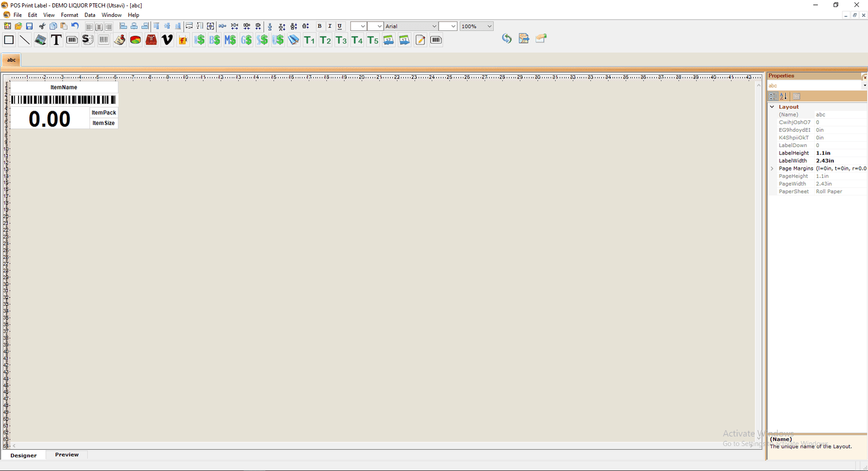868x471 pixels.
Task: Click the M$ price field icon
Action: coord(231,40)
